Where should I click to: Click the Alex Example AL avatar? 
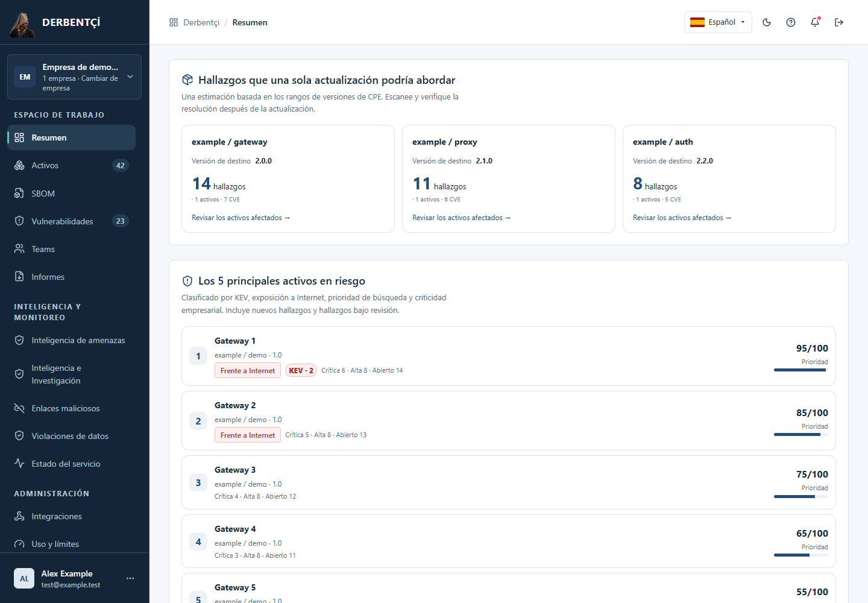coord(24,578)
